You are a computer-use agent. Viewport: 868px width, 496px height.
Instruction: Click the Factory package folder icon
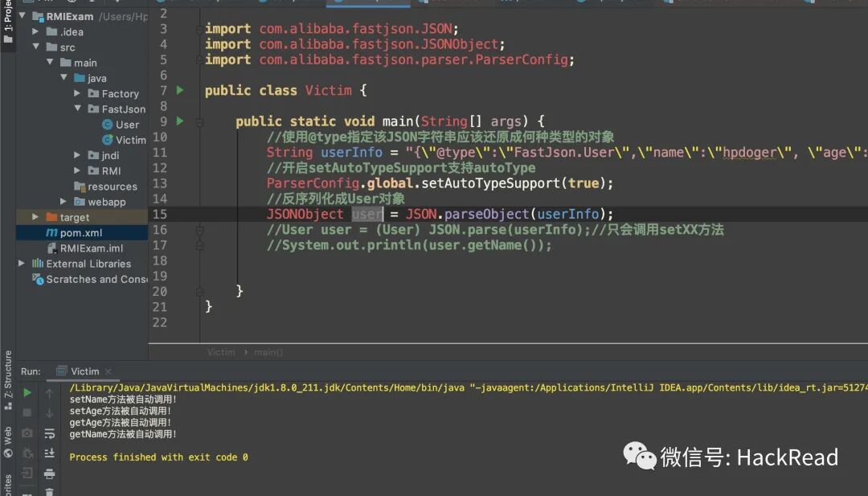point(93,93)
